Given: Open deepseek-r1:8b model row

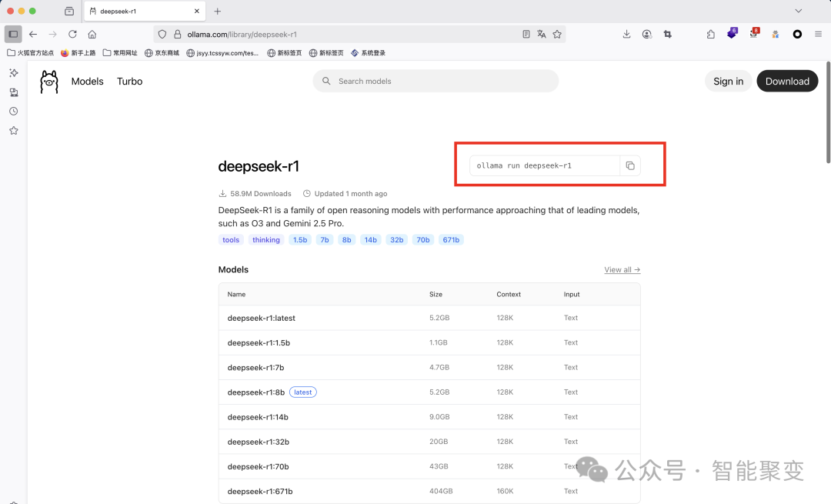Looking at the screenshot, I should pyautogui.click(x=429, y=392).
